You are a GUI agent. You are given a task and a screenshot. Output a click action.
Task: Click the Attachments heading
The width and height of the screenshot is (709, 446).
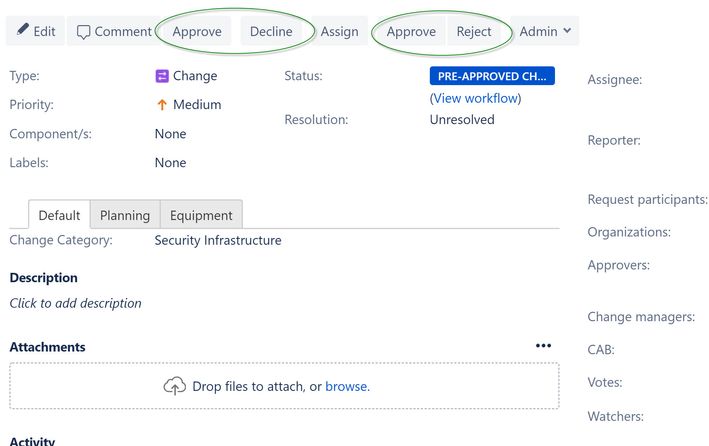tap(47, 347)
